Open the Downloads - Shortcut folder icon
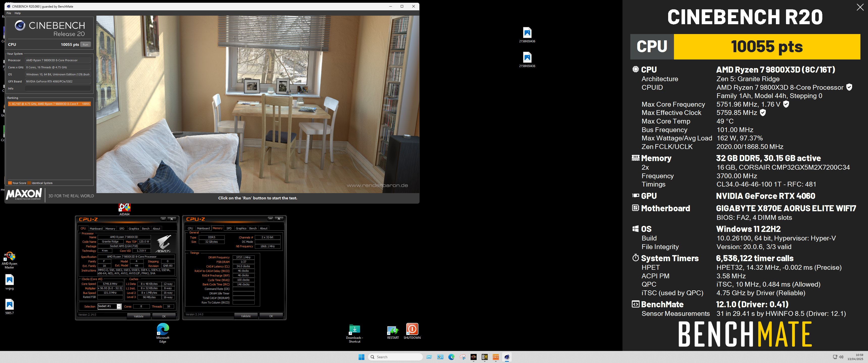This screenshot has height=363, width=868. tap(355, 334)
